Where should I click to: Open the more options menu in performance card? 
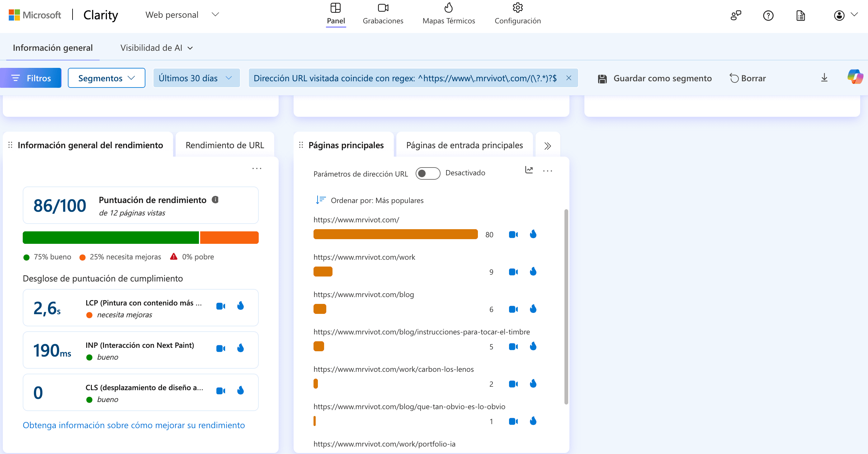pyautogui.click(x=257, y=168)
